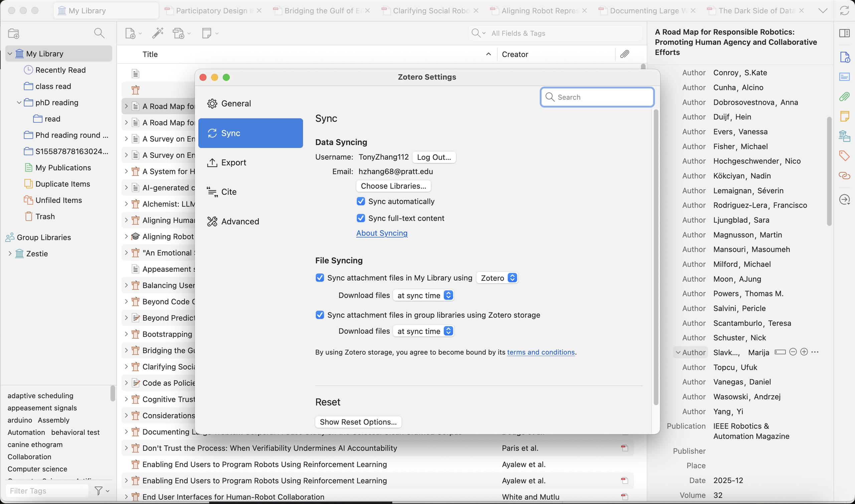Click the Add Item by Identifier wand
The height and width of the screenshot is (504, 855).
pos(157,33)
